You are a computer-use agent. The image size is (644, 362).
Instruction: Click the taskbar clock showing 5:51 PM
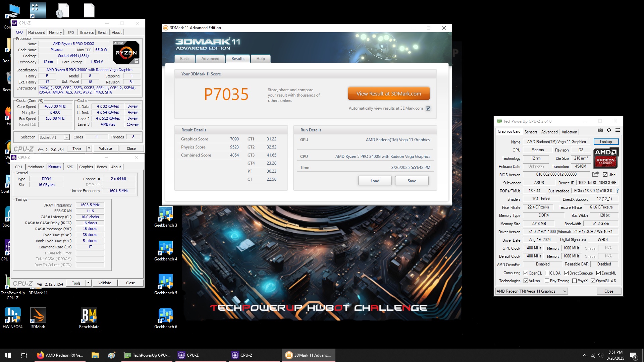coord(615,355)
